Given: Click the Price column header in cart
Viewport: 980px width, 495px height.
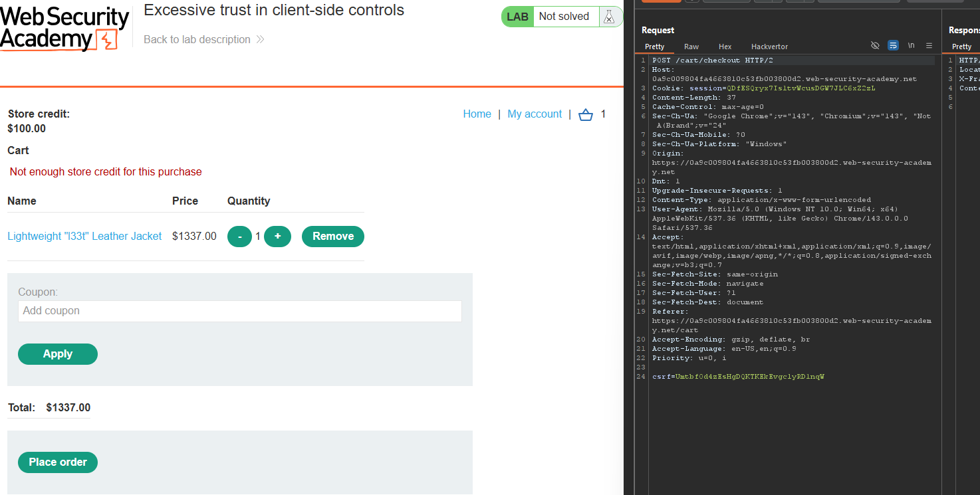Looking at the screenshot, I should pos(185,201).
